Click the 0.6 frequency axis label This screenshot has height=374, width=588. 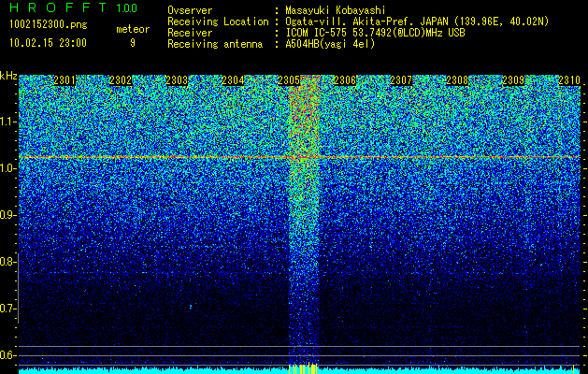[8, 355]
